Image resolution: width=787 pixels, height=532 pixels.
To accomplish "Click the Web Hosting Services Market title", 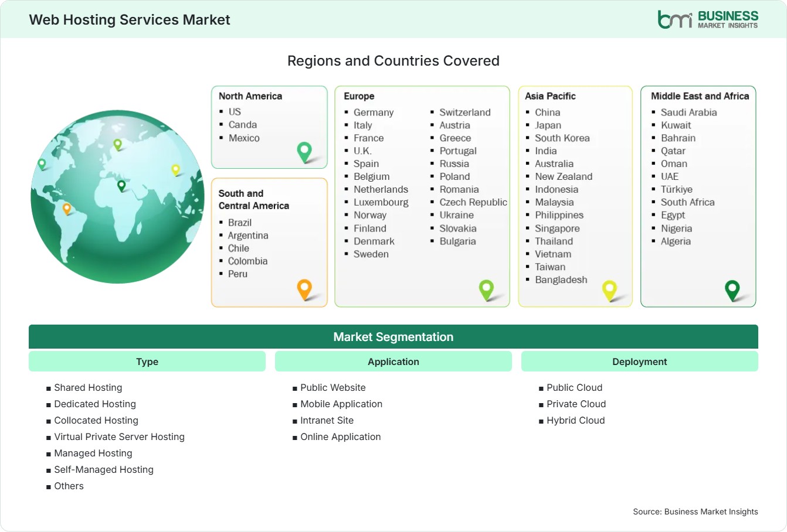I will [x=130, y=19].
